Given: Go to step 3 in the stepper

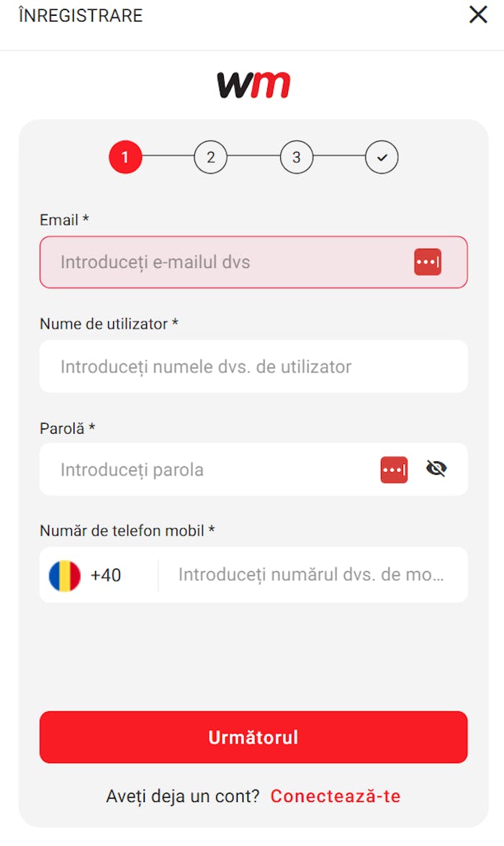Looking at the screenshot, I should (x=297, y=157).
